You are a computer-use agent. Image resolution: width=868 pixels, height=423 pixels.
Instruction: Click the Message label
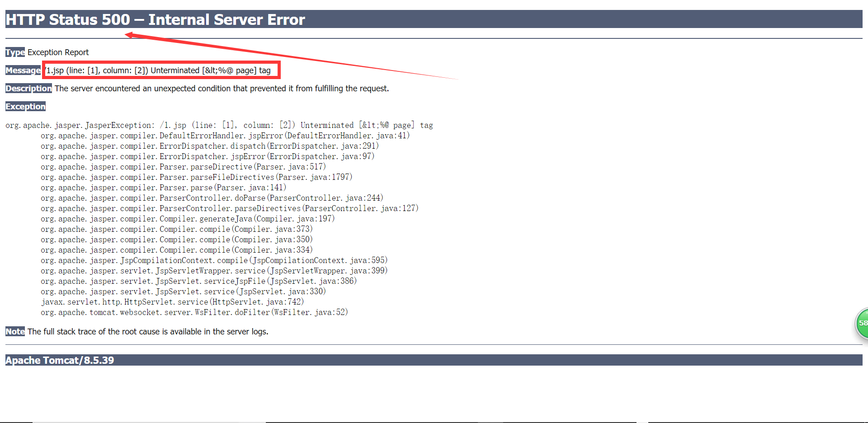pos(23,70)
